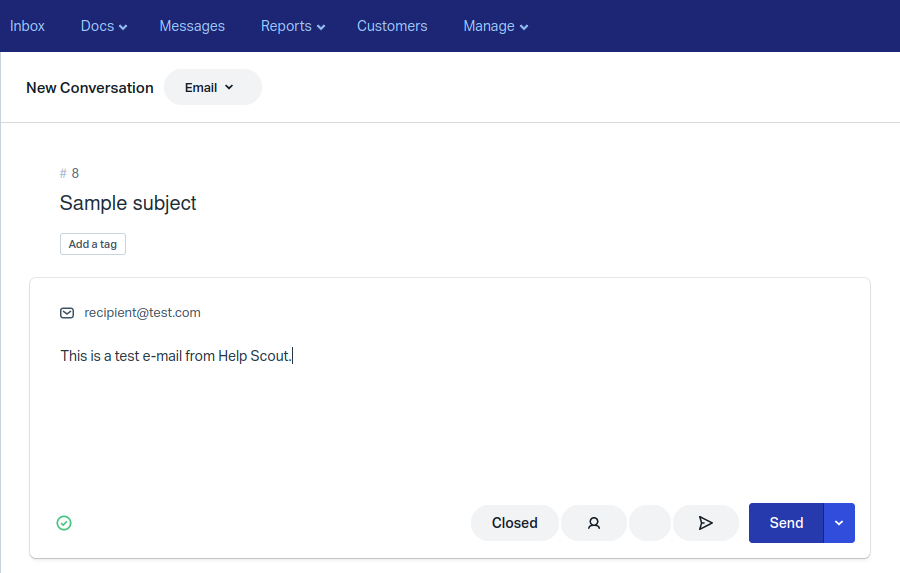Click the New Conversation heading

[x=90, y=88]
